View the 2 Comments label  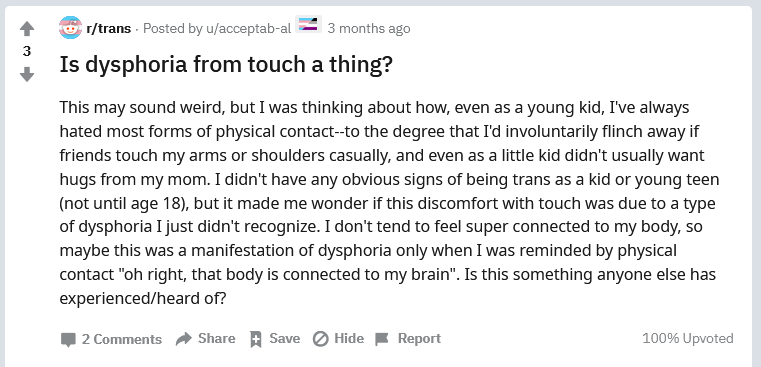(x=122, y=339)
